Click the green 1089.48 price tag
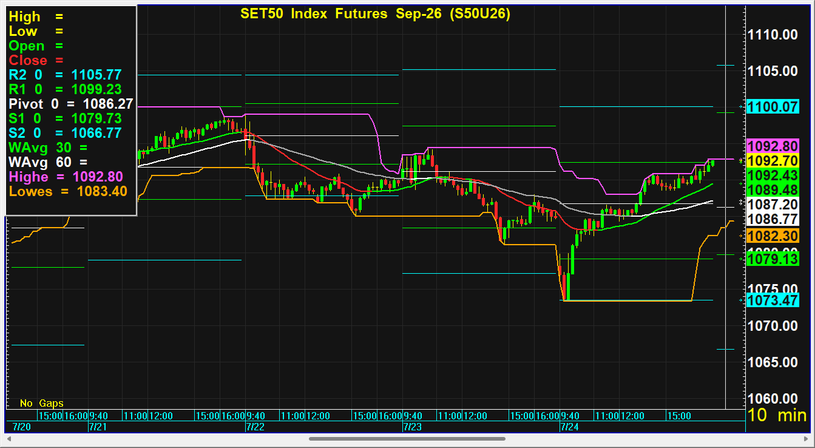The height and width of the screenshot is (448, 815). pyautogui.click(x=772, y=189)
